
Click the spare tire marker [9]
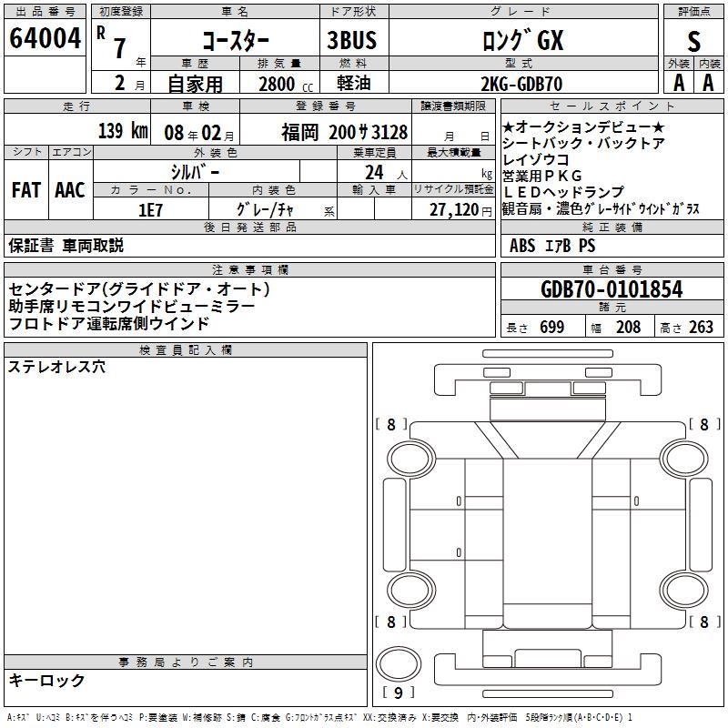[399, 693]
